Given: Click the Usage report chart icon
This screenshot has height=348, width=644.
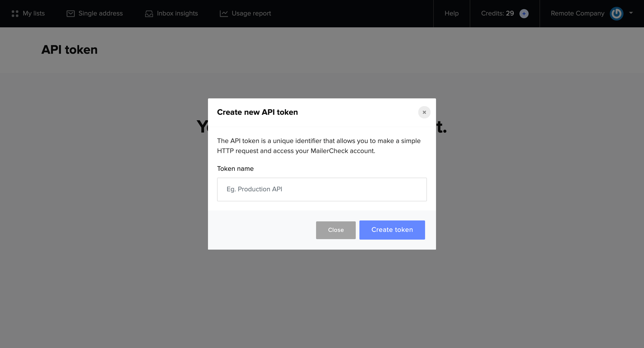Looking at the screenshot, I should 223,13.
